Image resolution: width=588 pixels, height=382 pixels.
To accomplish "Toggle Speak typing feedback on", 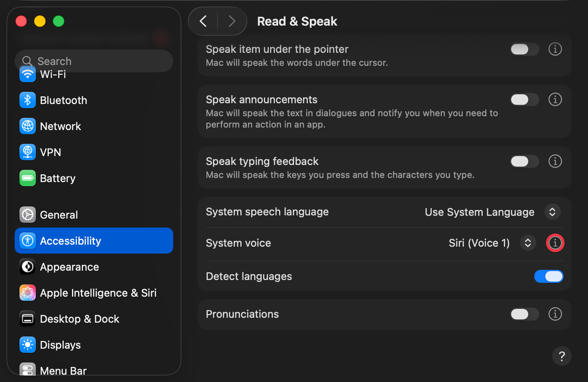I will coord(525,161).
